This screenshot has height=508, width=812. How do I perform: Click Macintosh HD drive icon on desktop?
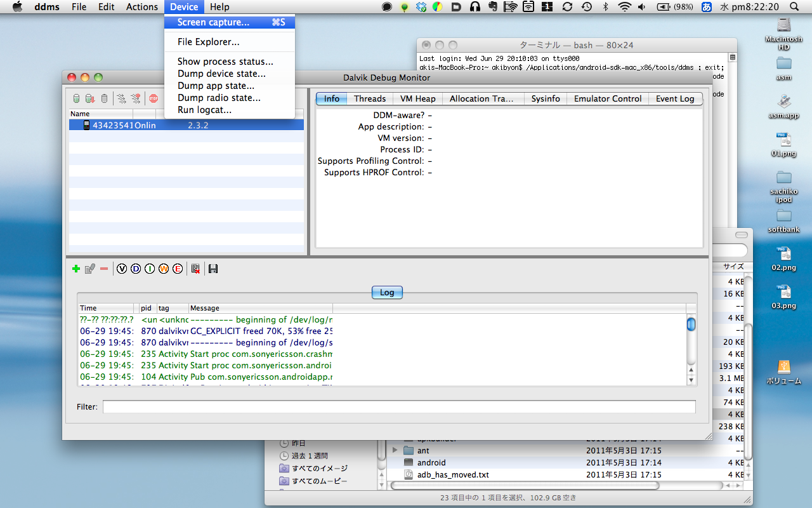[x=784, y=34]
